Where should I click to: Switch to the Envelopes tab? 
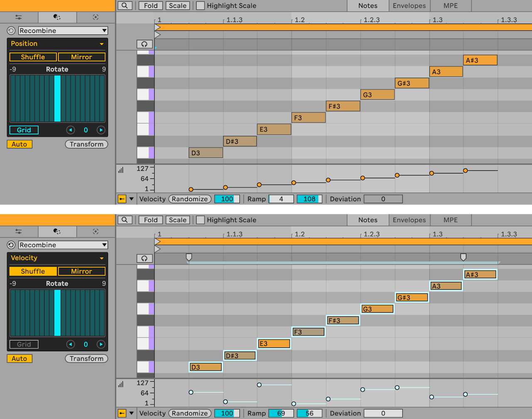409,5
